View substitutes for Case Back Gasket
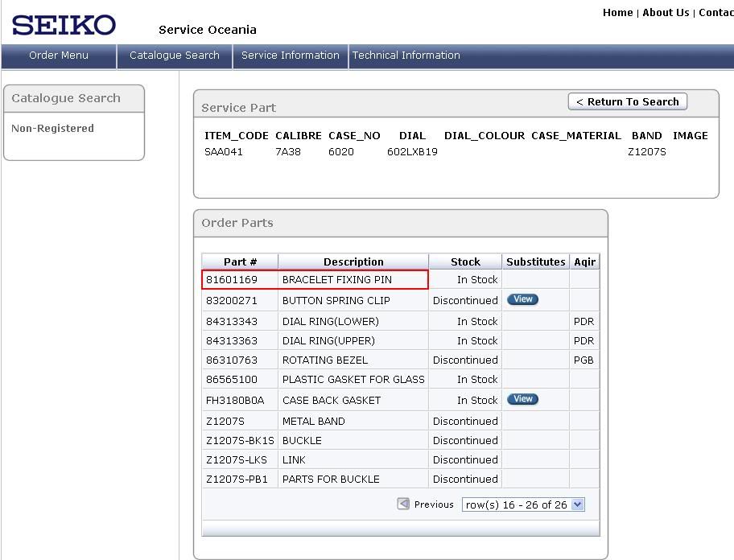Screen dimensions: 734x560 [x=523, y=398]
